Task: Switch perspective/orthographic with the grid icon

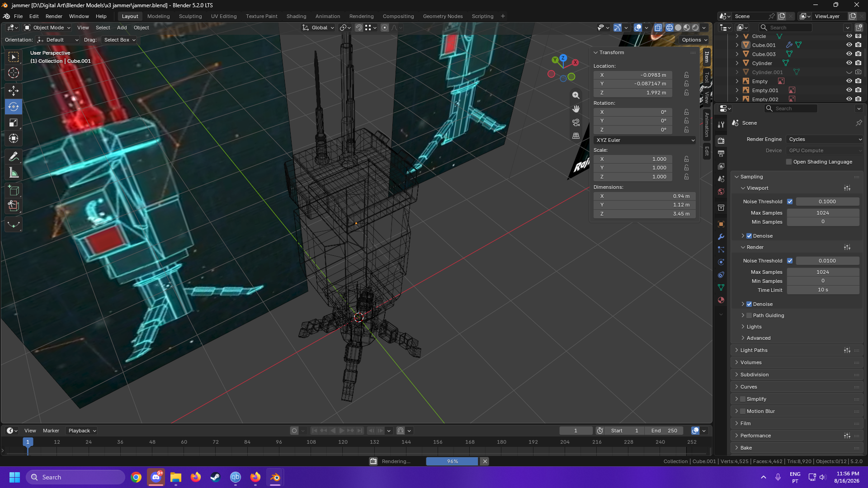Action: click(576, 136)
